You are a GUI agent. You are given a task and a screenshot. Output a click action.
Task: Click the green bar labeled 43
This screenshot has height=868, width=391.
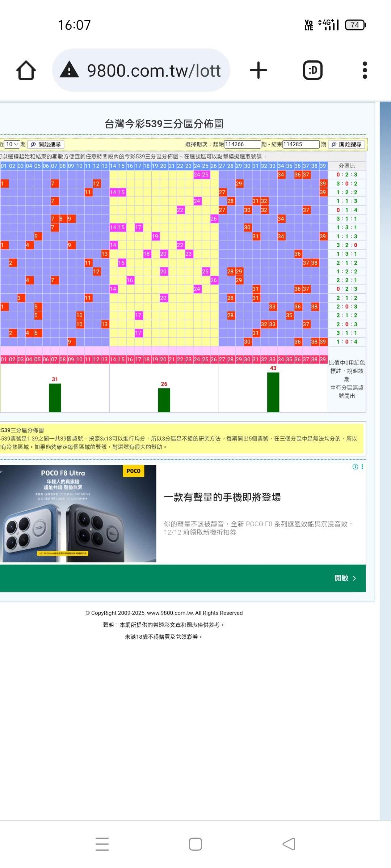273,392
